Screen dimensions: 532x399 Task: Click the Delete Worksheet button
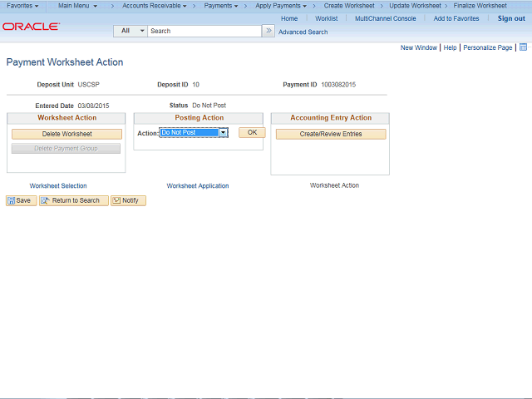(66, 134)
